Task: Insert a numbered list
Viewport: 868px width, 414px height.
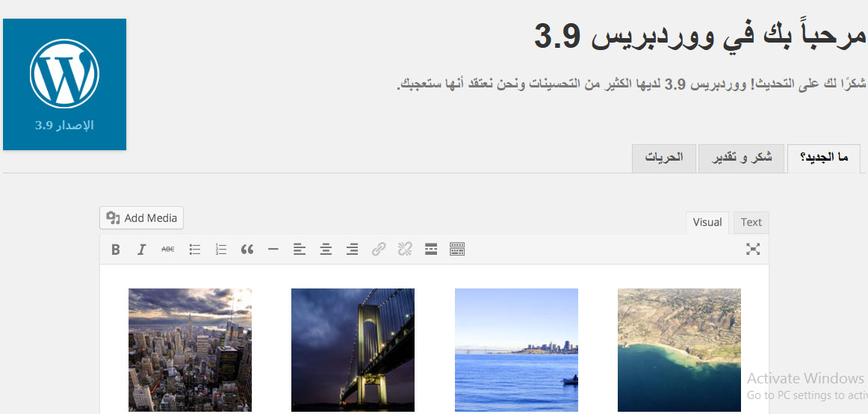Action: tap(221, 250)
